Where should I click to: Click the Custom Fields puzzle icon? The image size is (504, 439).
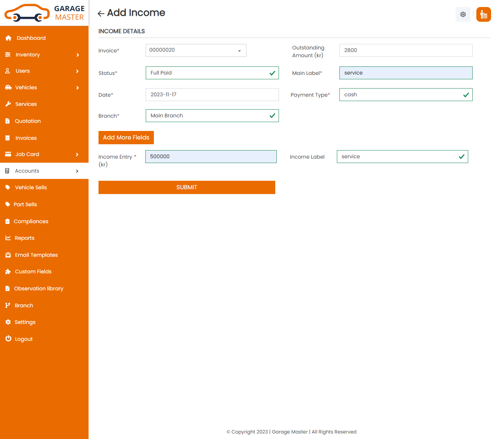pos(8,272)
